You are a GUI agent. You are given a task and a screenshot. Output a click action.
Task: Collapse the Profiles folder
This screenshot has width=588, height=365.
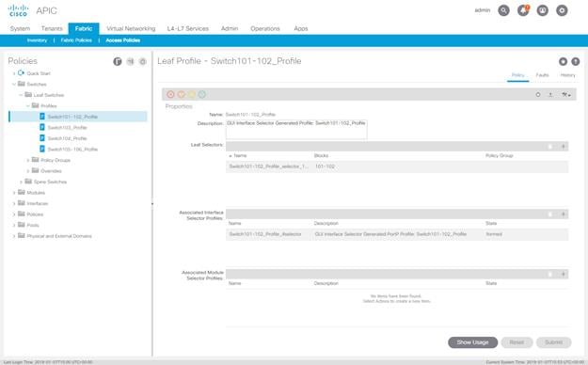(28, 105)
